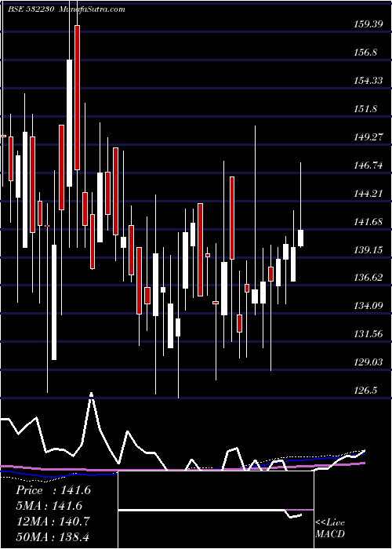Click the 5MA : 141.6 readout
Screen dimensions: 392x549
[x=49, y=506]
